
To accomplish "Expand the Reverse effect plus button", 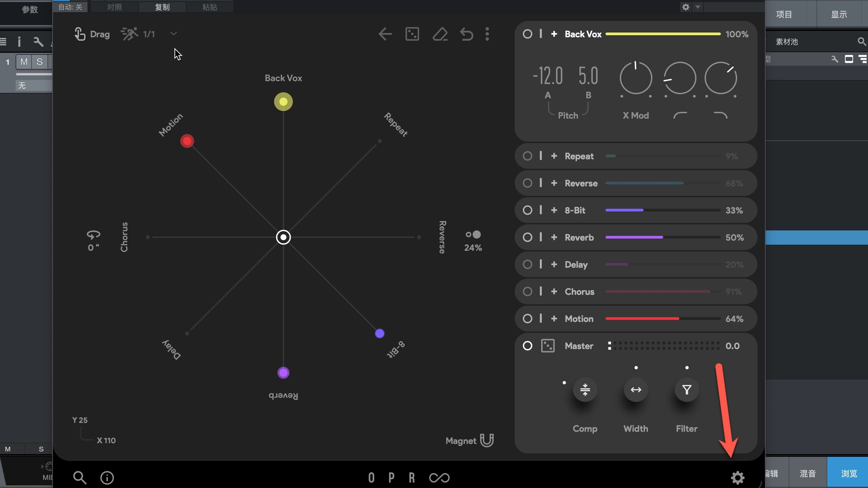I will (554, 183).
